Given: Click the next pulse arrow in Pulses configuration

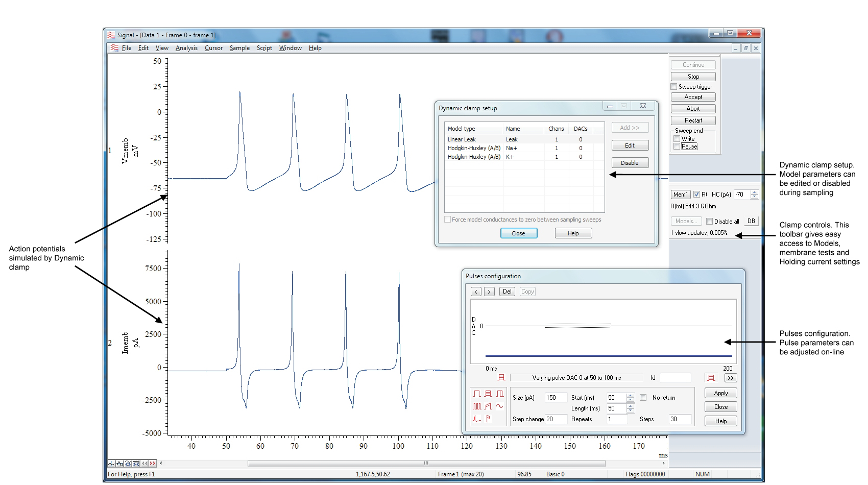Looking at the screenshot, I should tap(490, 292).
